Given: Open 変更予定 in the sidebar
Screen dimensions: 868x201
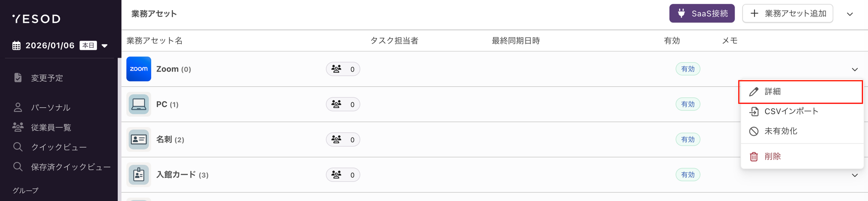Looking at the screenshot, I should pyautogui.click(x=47, y=78).
